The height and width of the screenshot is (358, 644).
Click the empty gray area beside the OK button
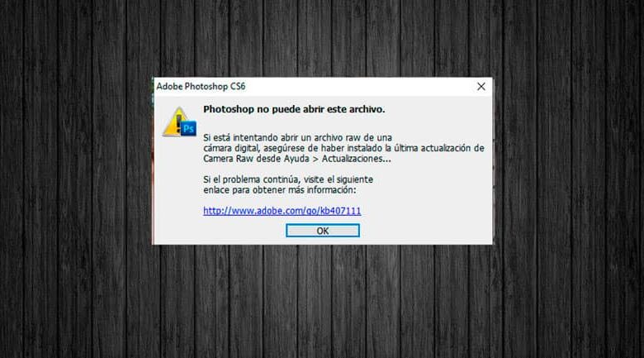[x=423, y=231]
